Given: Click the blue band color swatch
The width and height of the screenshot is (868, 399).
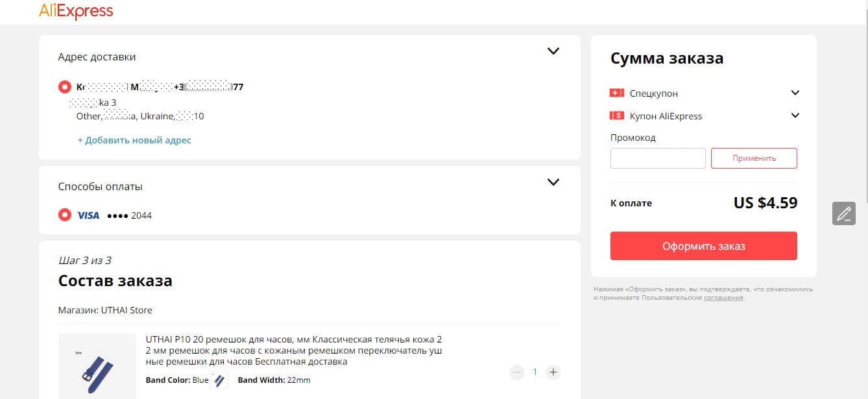Looking at the screenshot, I should [219, 380].
